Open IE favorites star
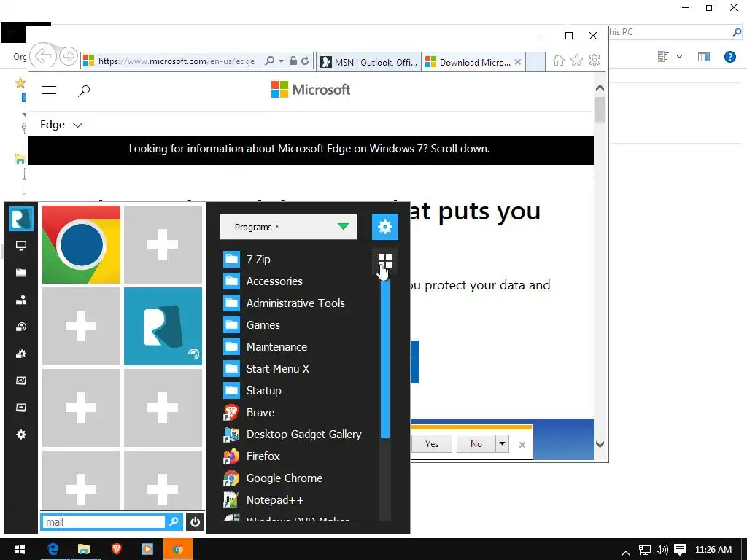The height and width of the screenshot is (560, 747). point(576,60)
